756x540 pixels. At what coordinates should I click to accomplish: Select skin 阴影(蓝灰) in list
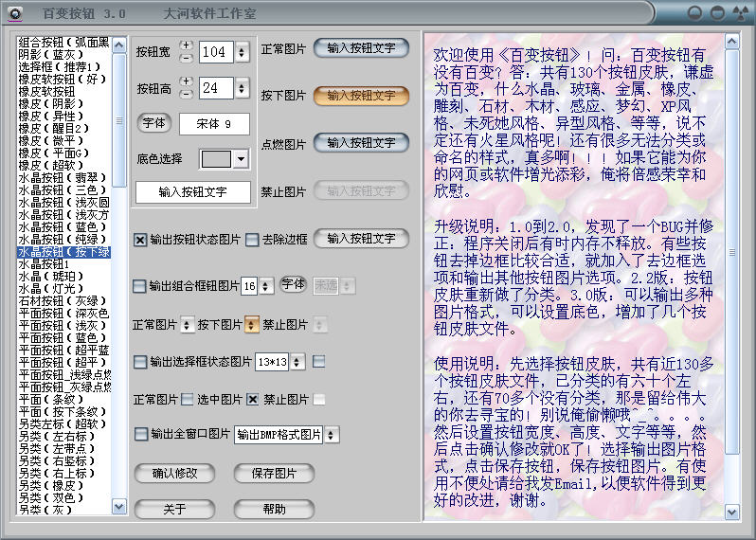click(x=64, y=55)
